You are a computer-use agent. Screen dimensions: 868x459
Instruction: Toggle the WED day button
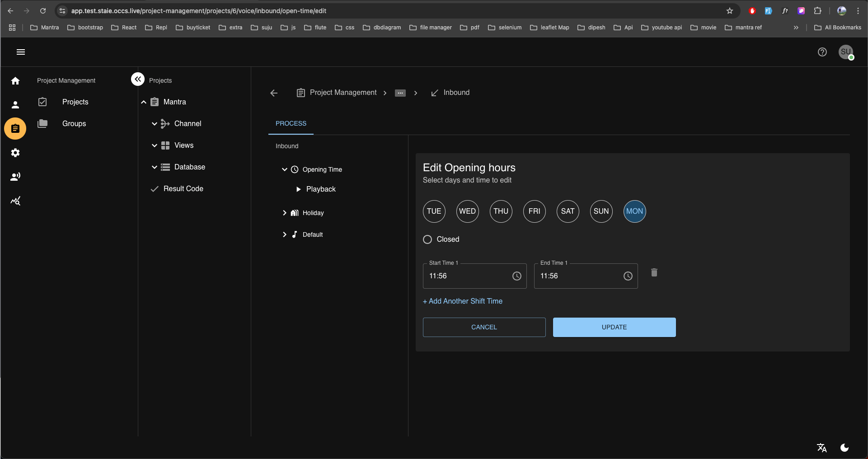467,211
